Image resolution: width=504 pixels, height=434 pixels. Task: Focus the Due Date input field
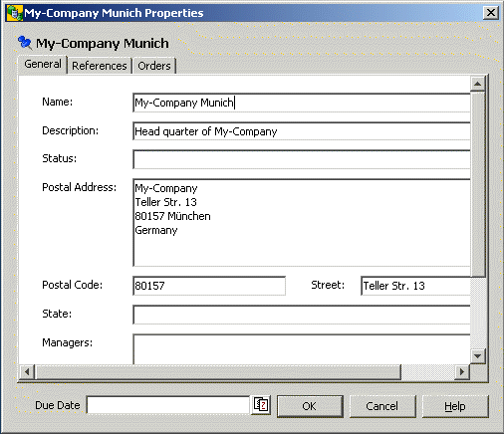point(167,405)
